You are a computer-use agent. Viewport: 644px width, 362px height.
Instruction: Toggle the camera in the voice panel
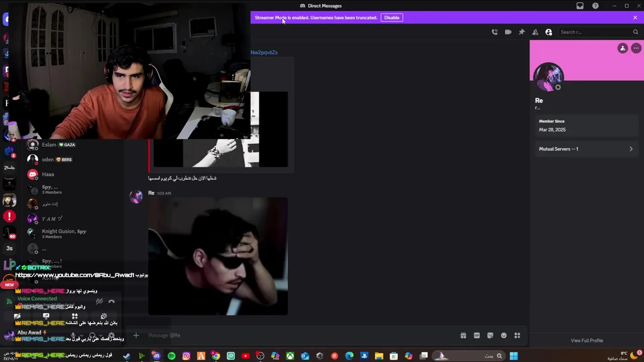click(x=17, y=316)
